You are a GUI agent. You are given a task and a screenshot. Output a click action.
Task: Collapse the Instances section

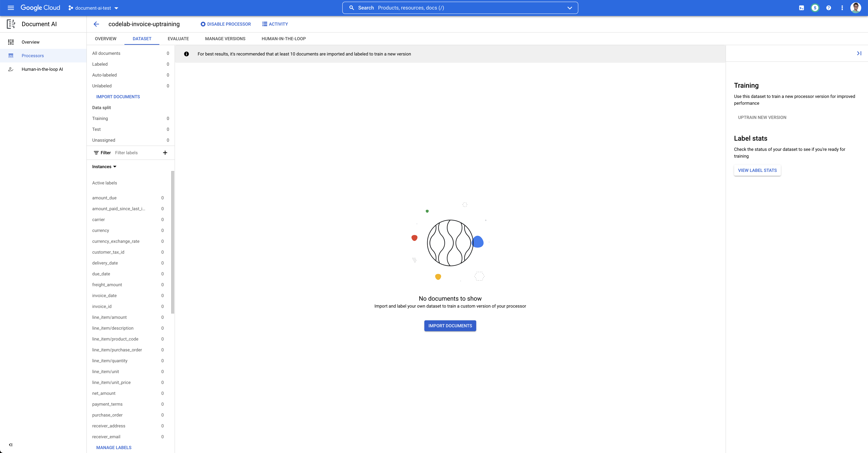(115, 166)
